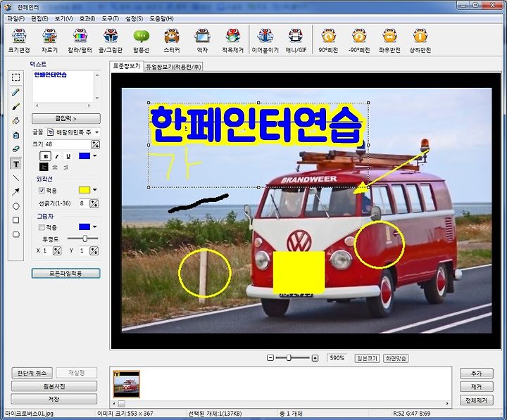This screenshot has width=507, height=420.
Task: Select the straight line tool
Action: [x=15, y=178]
